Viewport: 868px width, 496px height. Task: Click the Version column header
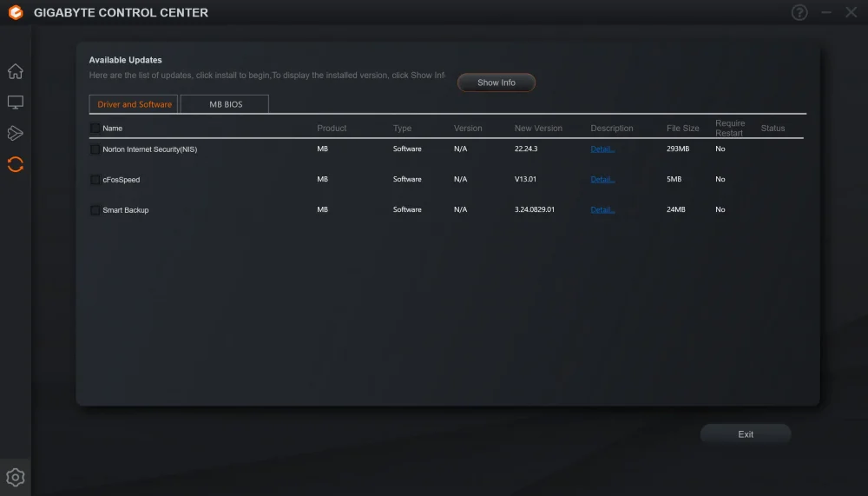click(468, 128)
